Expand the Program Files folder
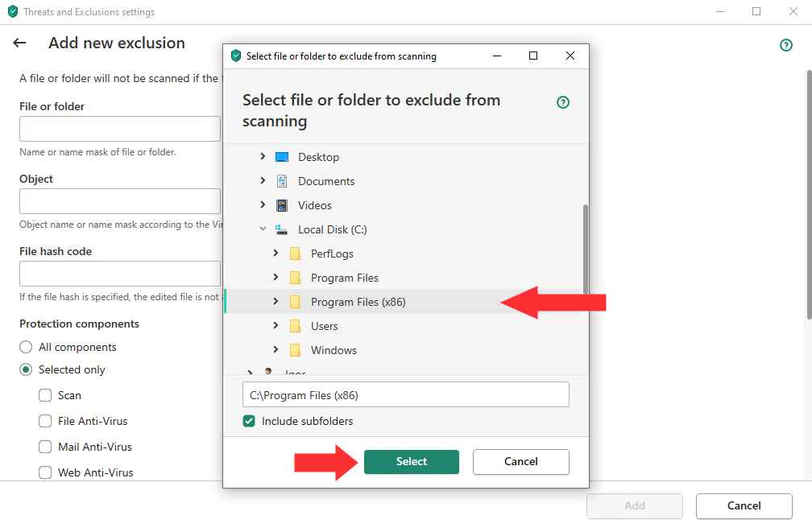Viewport: 812px width, 532px height. [275, 277]
